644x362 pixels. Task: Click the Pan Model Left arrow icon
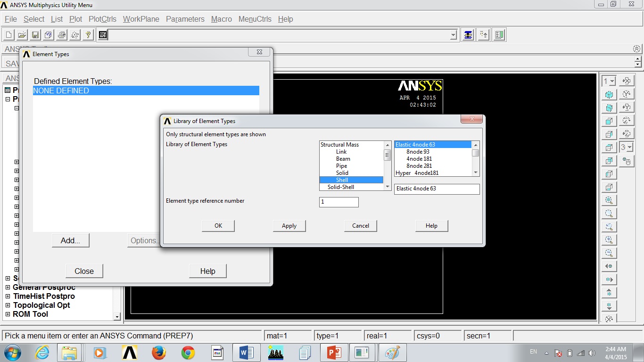pos(609,266)
